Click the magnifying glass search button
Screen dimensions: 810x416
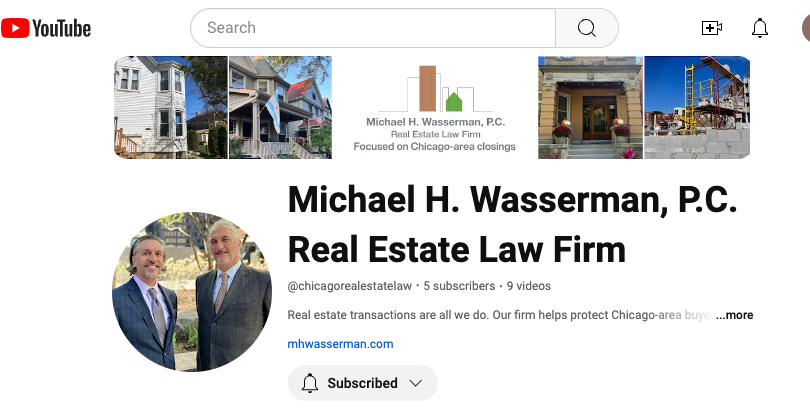pos(587,28)
